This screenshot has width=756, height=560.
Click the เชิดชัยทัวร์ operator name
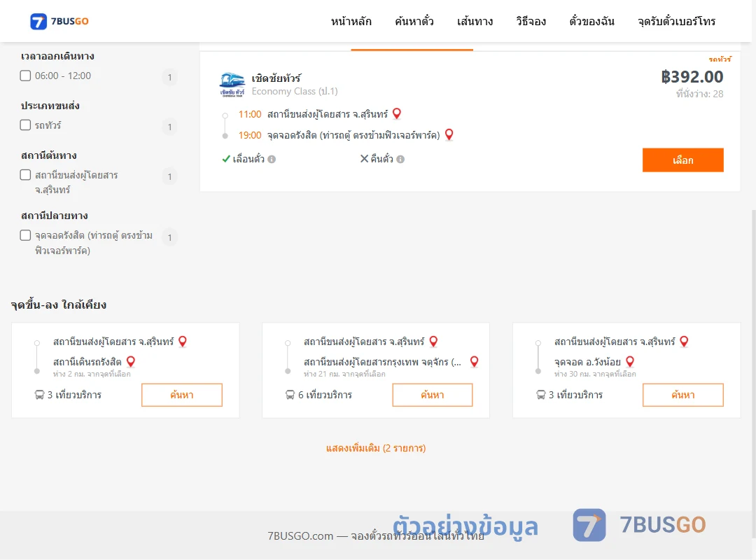coord(276,78)
